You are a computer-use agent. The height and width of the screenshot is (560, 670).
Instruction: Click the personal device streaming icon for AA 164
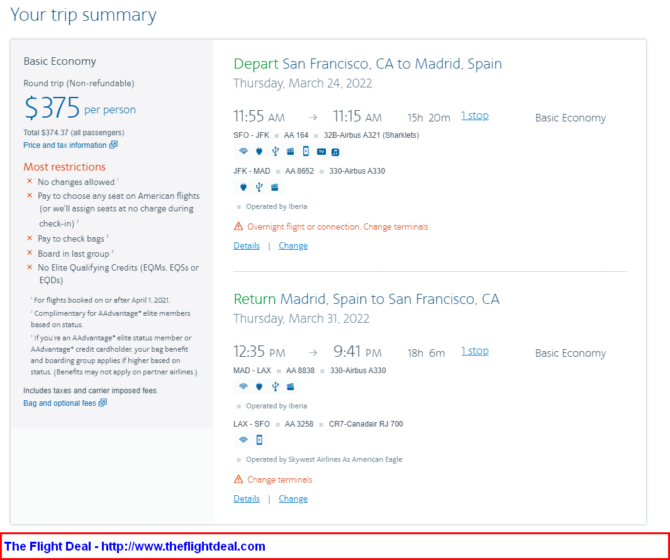[x=306, y=151]
